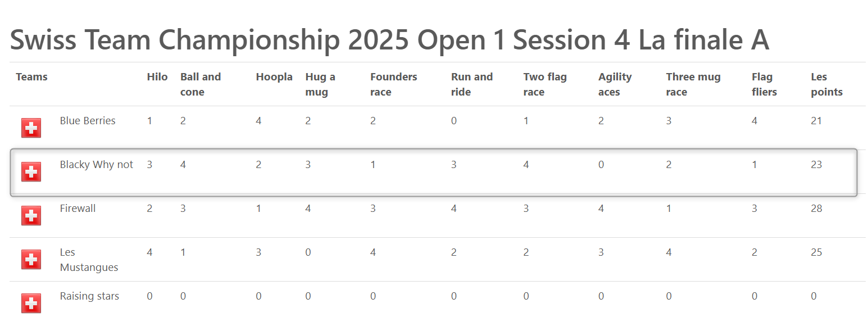
Task: Select the Blacky Why not team name
Action: [x=97, y=165]
